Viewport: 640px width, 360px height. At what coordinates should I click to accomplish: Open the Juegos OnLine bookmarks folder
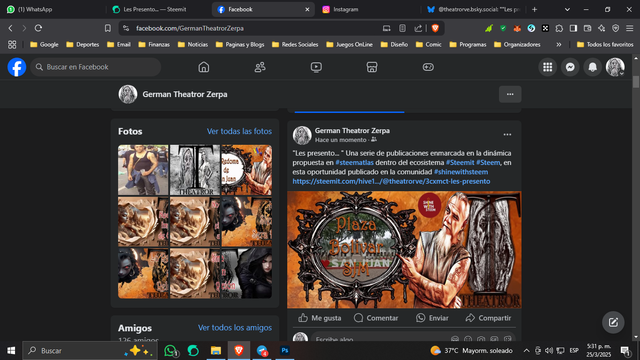pyautogui.click(x=349, y=44)
